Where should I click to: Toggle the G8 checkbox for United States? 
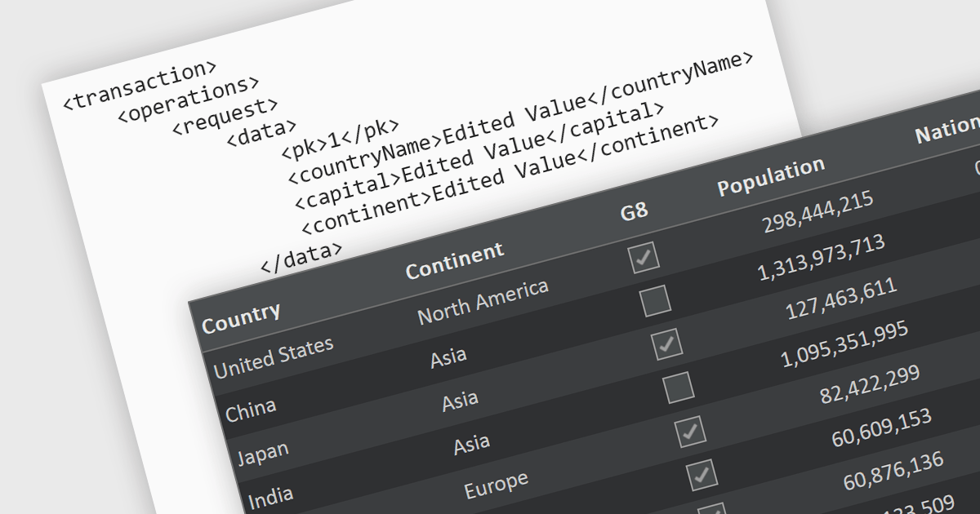(x=644, y=257)
